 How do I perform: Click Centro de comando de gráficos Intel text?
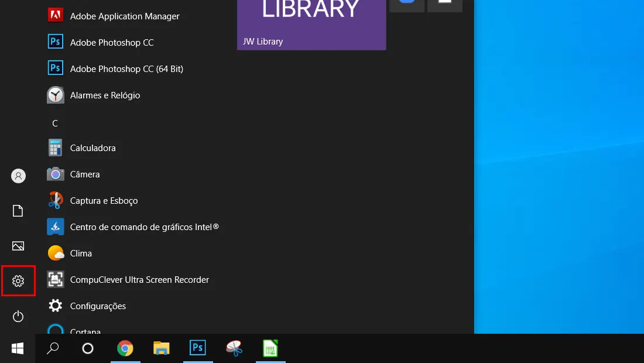145,227
